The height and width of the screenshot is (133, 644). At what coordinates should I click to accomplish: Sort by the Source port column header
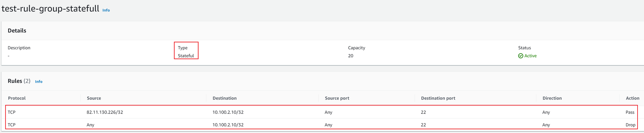337,98
